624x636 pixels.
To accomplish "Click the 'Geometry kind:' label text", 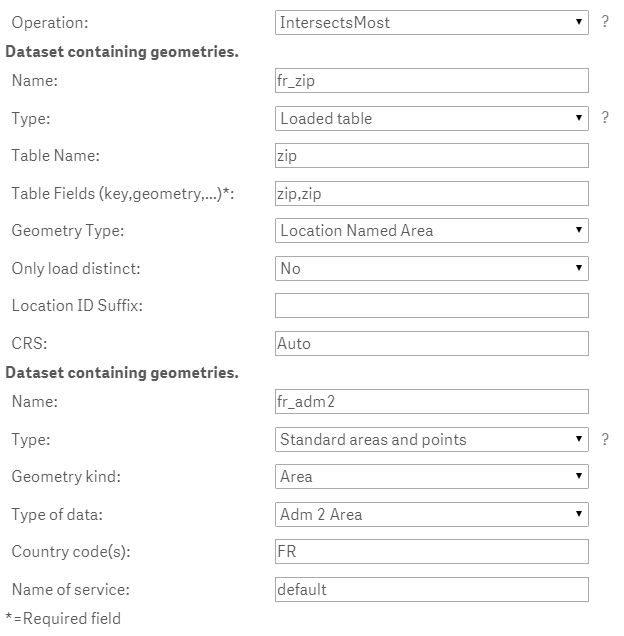I will tap(66, 477).
